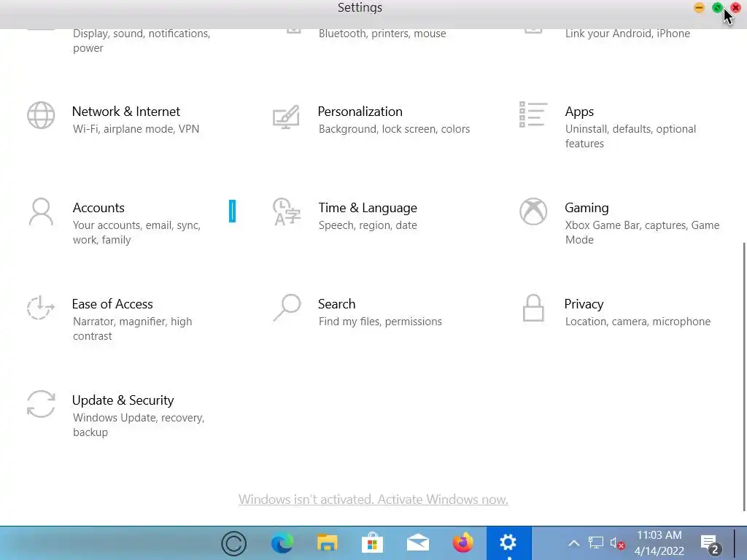Open the Gaming Xbox icon
Image resolution: width=747 pixels, height=560 pixels.
(533, 211)
